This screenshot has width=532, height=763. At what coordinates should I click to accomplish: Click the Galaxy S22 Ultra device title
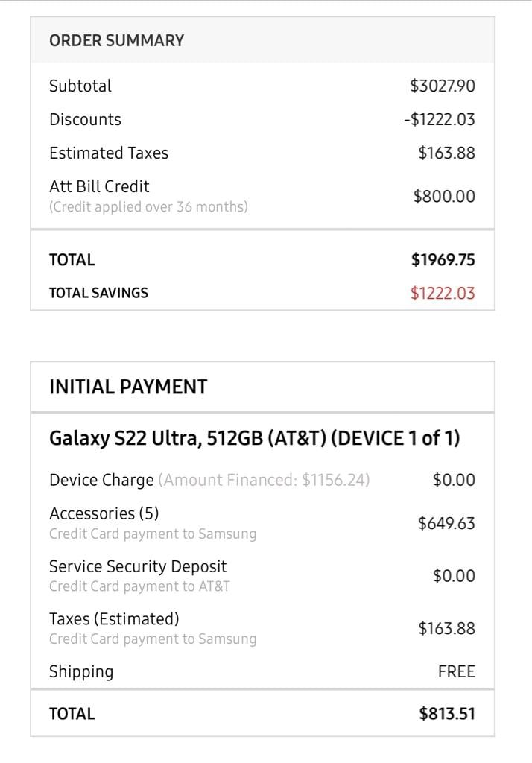254,438
